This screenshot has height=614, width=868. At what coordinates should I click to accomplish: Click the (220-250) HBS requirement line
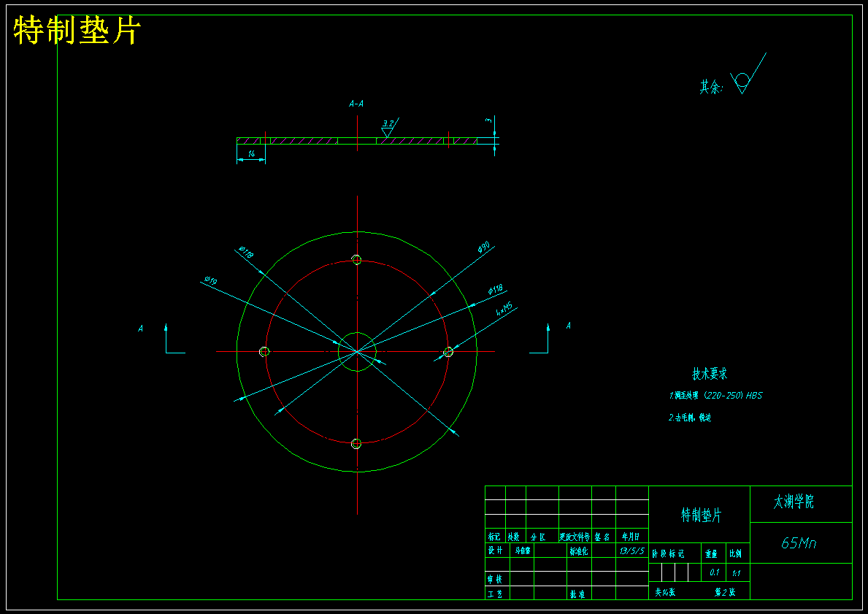715,396
